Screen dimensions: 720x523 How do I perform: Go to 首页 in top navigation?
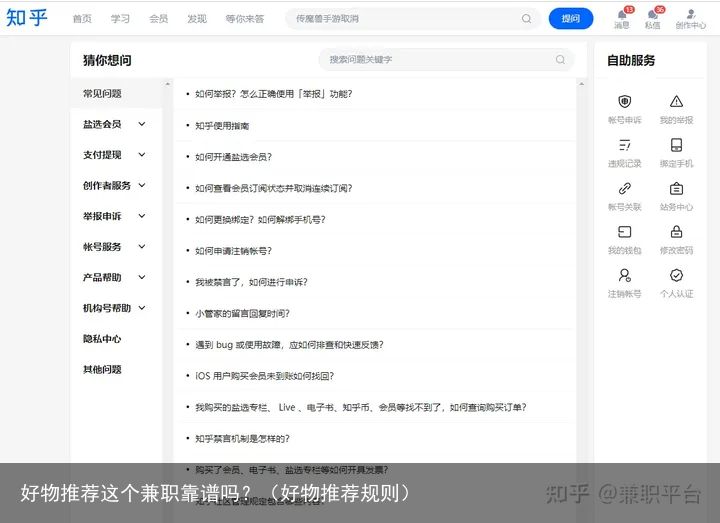(x=82, y=19)
